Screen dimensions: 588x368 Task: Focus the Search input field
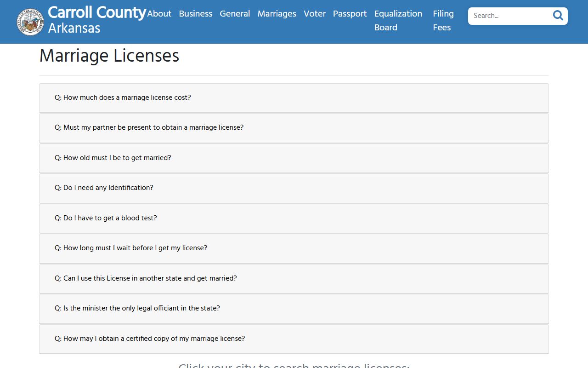point(510,16)
